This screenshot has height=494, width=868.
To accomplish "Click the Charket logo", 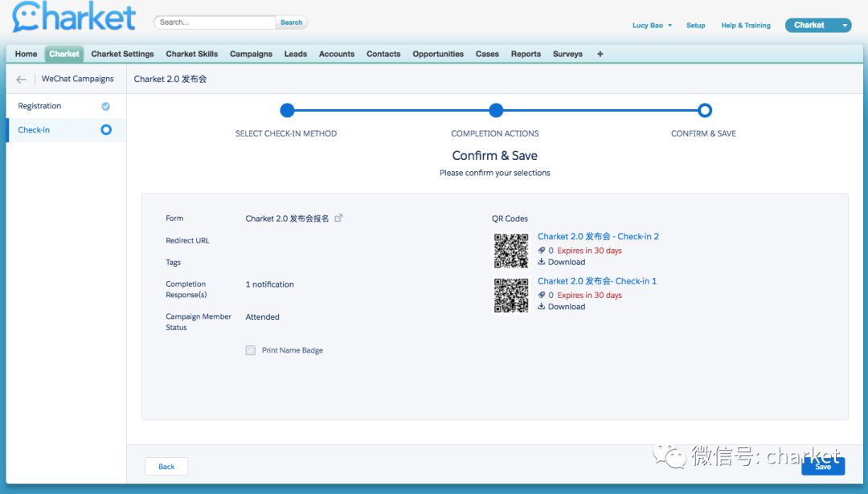I will pos(74,18).
